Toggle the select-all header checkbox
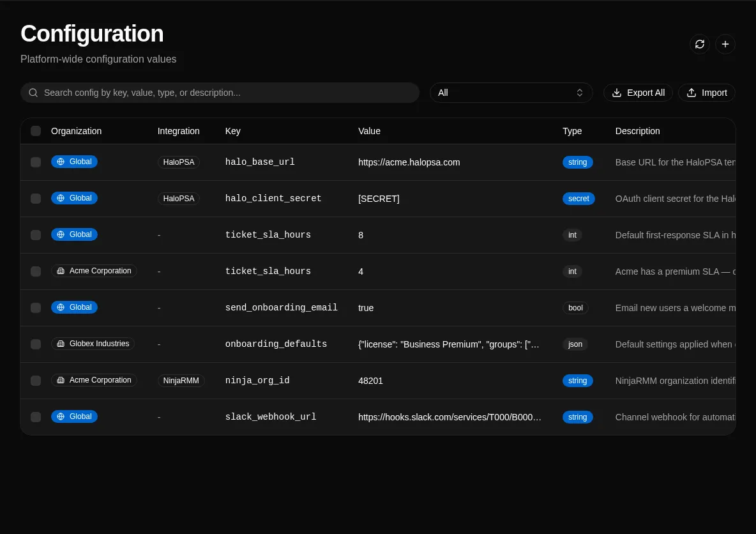The image size is (756, 534). point(36,131)
